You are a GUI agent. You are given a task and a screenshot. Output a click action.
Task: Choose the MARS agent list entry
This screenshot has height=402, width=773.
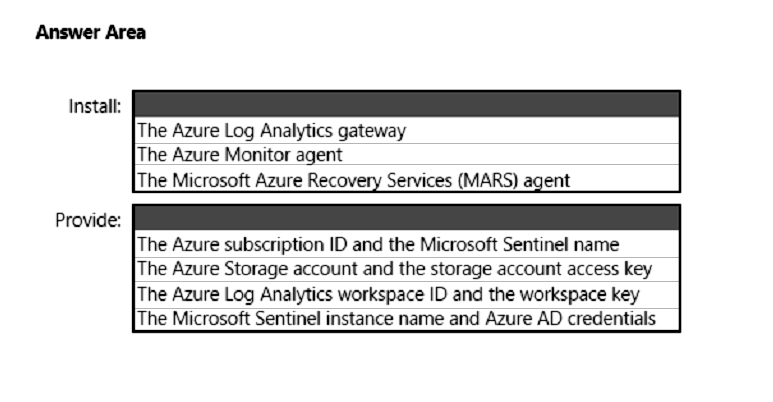tap(352, 180)
